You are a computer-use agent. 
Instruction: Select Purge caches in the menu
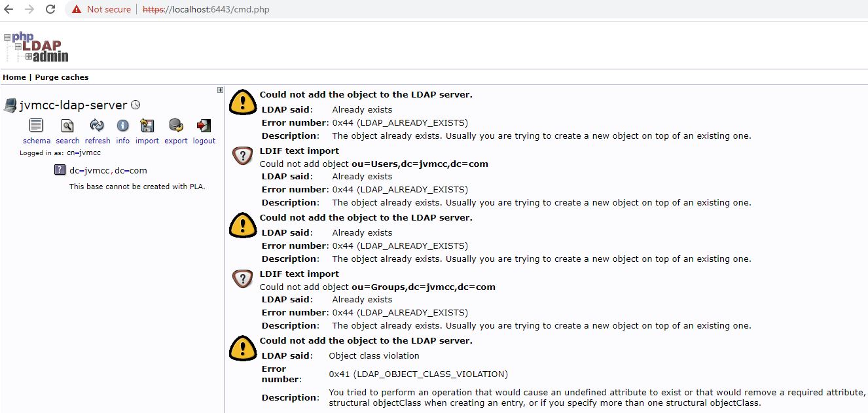click(62, 77)
